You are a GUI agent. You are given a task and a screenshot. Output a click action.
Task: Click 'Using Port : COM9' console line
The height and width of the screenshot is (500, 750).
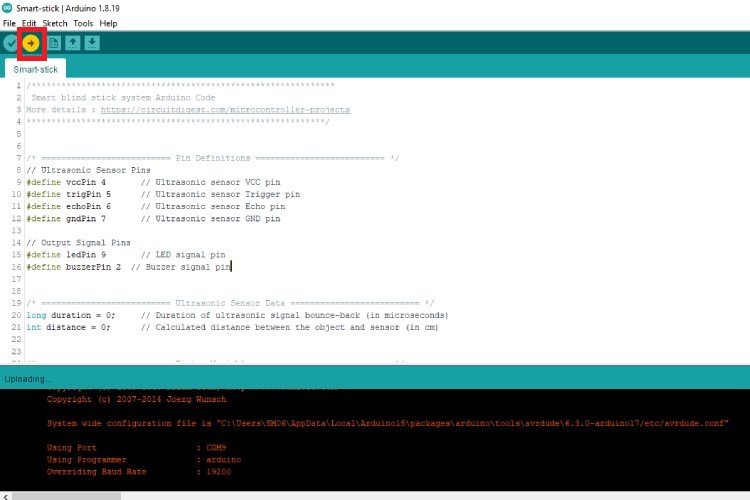[136, 448]
